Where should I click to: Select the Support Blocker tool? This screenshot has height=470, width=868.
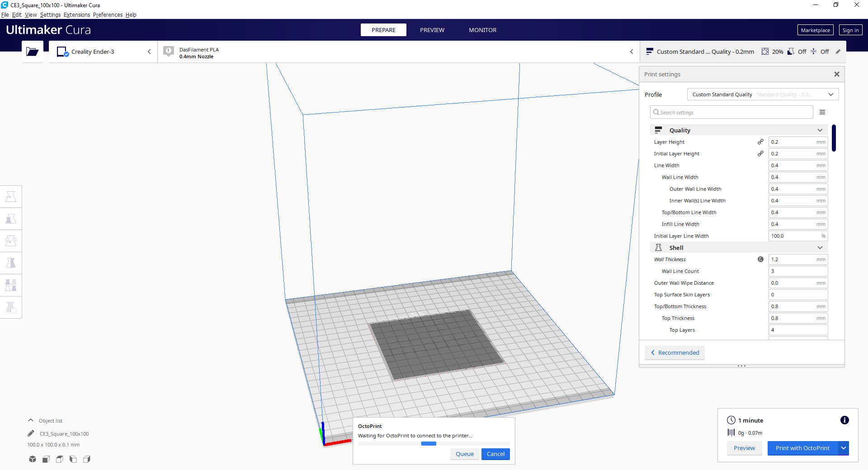click(x=11, y=307)
